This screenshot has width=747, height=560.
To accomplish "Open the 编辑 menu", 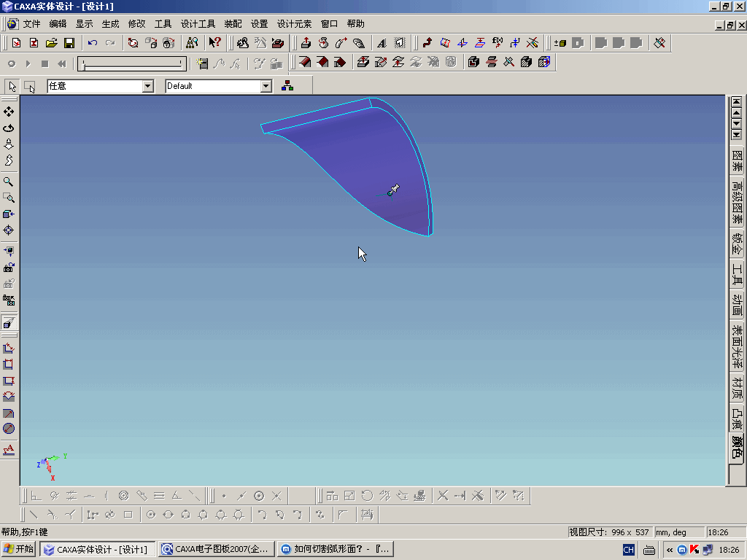I will pos(58,24).
